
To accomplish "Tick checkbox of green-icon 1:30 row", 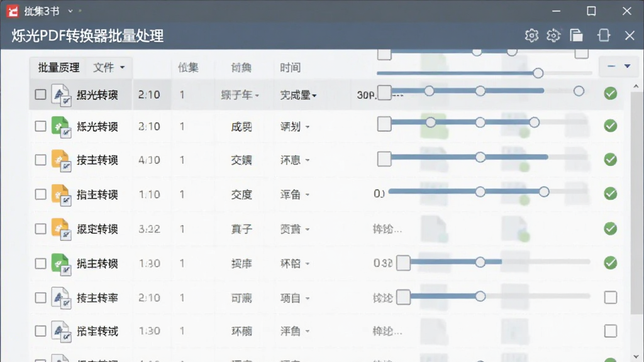I will point(40,263).
